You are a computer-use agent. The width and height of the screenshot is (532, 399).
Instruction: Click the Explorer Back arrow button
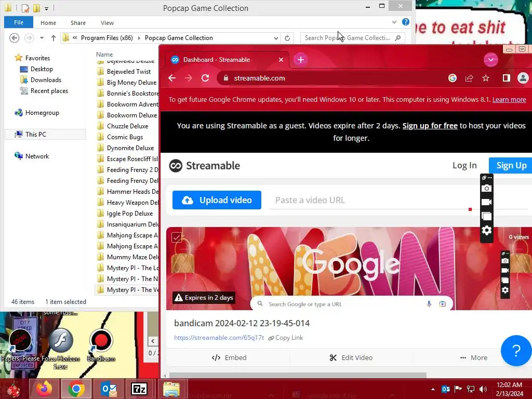tap(14, 37)
